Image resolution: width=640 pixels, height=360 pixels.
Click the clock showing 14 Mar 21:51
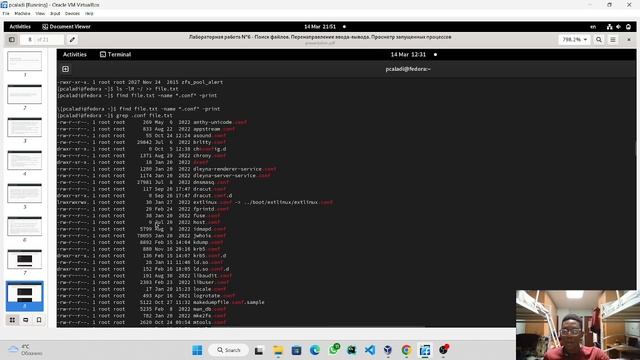(320, 27)
